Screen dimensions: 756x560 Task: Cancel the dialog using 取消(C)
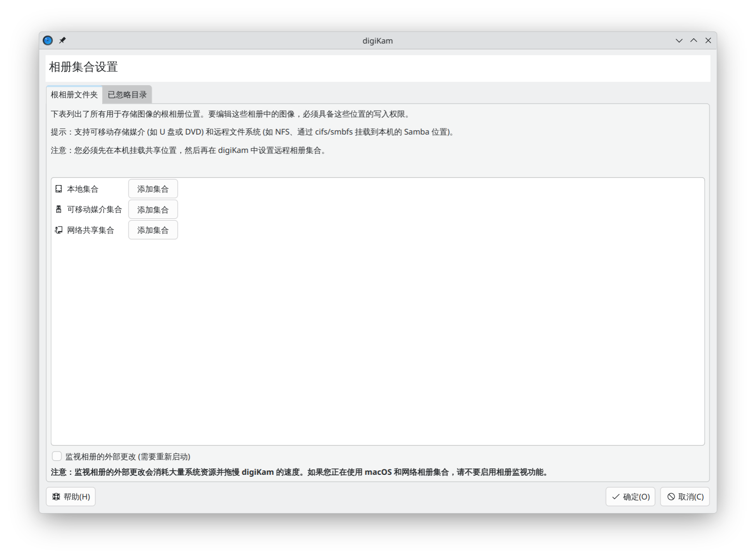[685, 497]
